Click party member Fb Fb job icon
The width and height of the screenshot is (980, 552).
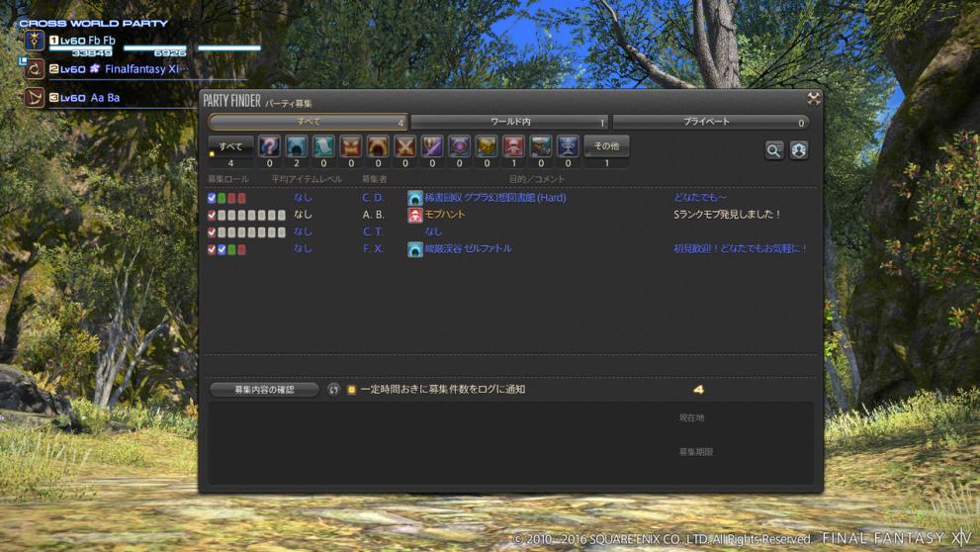(36, 41)
